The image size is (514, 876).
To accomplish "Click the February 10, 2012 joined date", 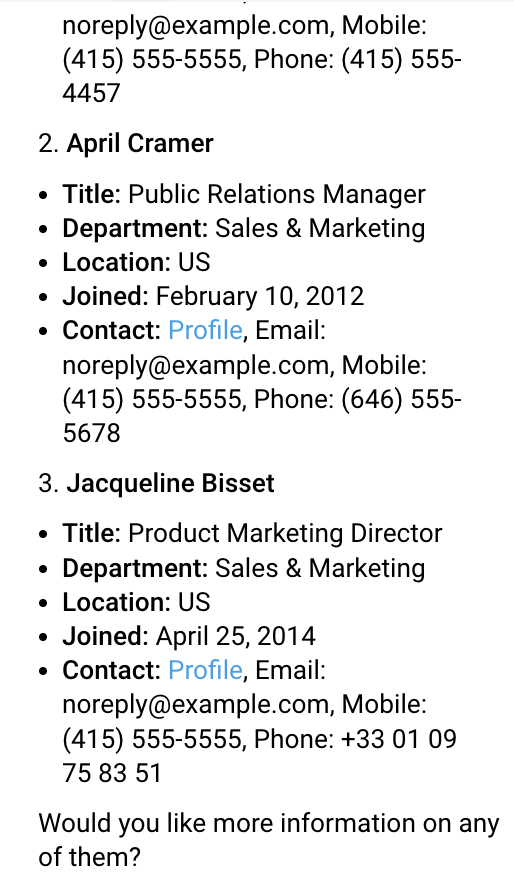I will (260, 296).
